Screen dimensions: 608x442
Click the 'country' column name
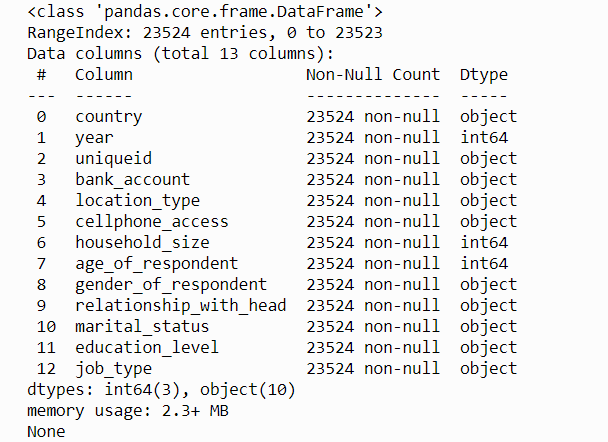(109, 116)
